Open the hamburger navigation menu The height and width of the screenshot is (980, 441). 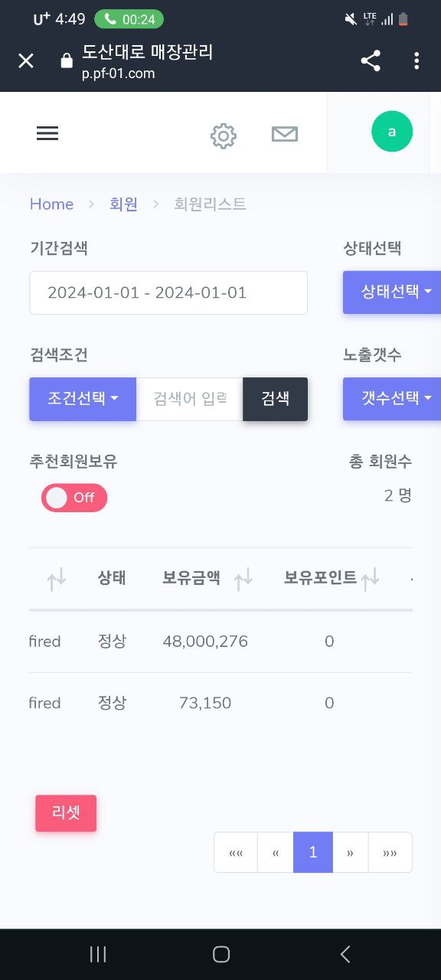[47, 133]
